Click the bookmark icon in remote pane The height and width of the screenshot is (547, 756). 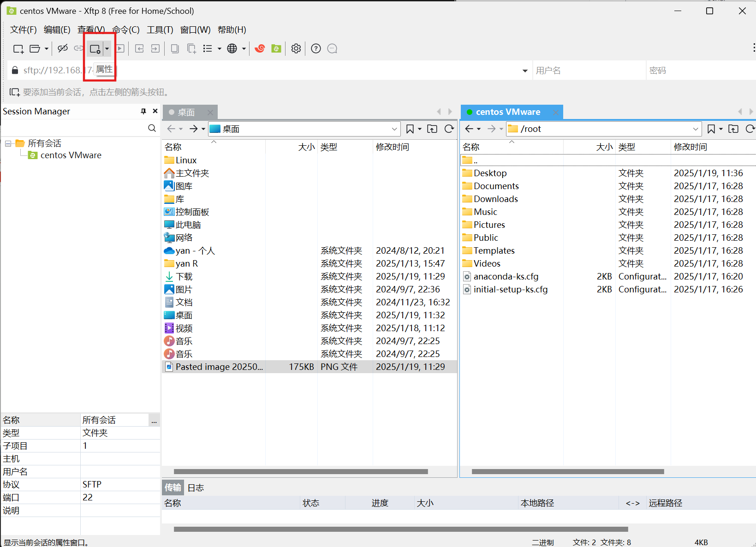pyautogui.click(x=711, y=129)
